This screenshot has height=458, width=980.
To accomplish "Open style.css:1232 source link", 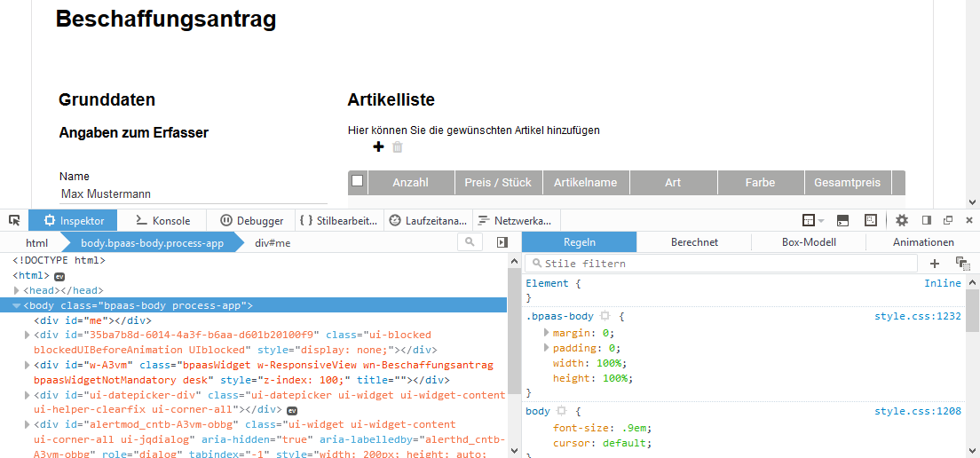I will coord(917,316).
